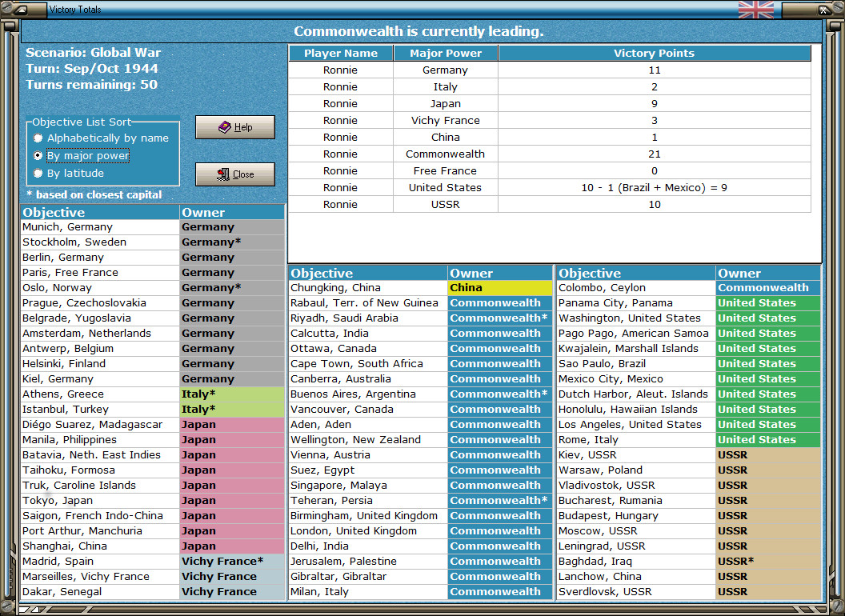This screenshot has height=616, width=845.
Task: Click the Close button
Action: click(235, 174)
